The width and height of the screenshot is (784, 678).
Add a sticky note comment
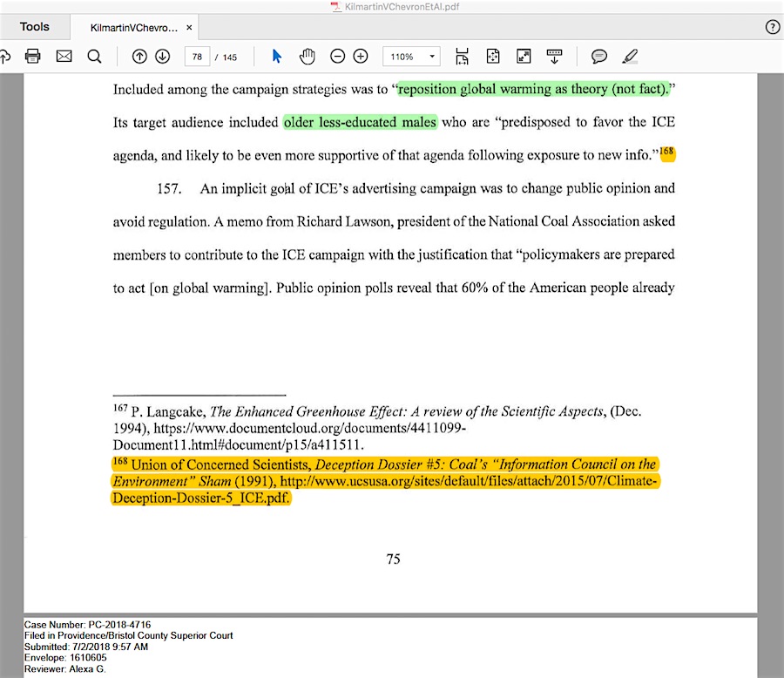tap(599, 57)
